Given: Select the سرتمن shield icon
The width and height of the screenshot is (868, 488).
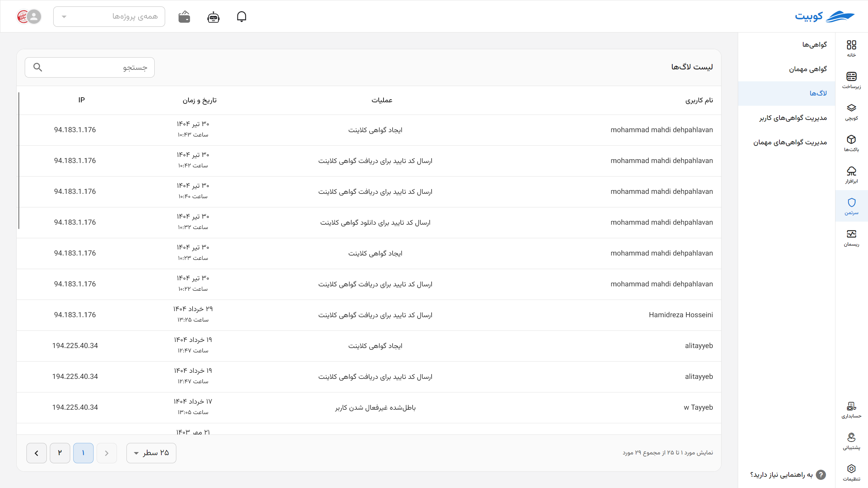Looking at the screenshot, I should [x=851, y=206].
